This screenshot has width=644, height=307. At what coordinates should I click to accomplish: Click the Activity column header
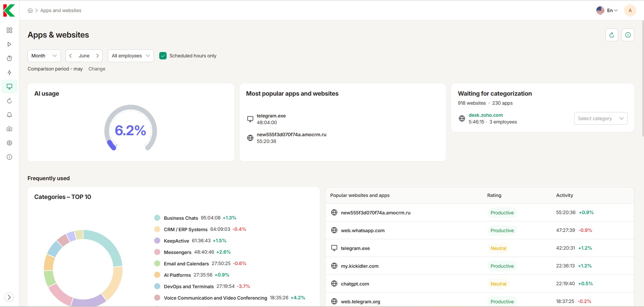tap(564, 195)
